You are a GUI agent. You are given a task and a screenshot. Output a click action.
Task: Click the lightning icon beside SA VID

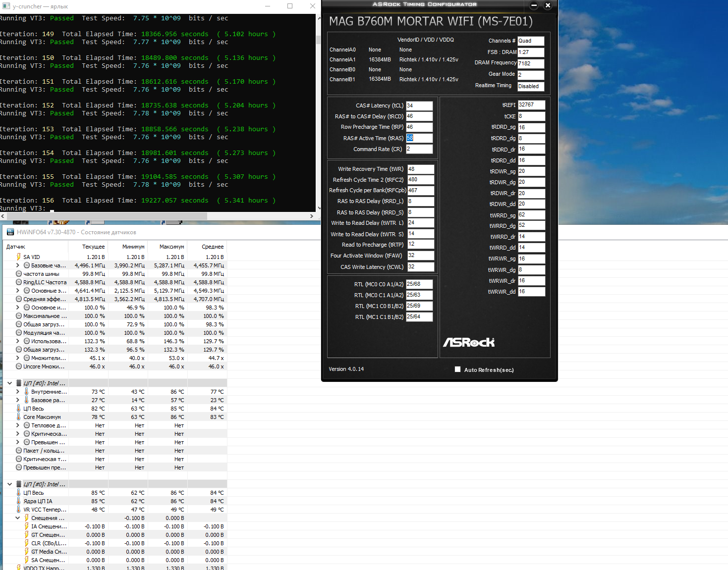point(18,257)
